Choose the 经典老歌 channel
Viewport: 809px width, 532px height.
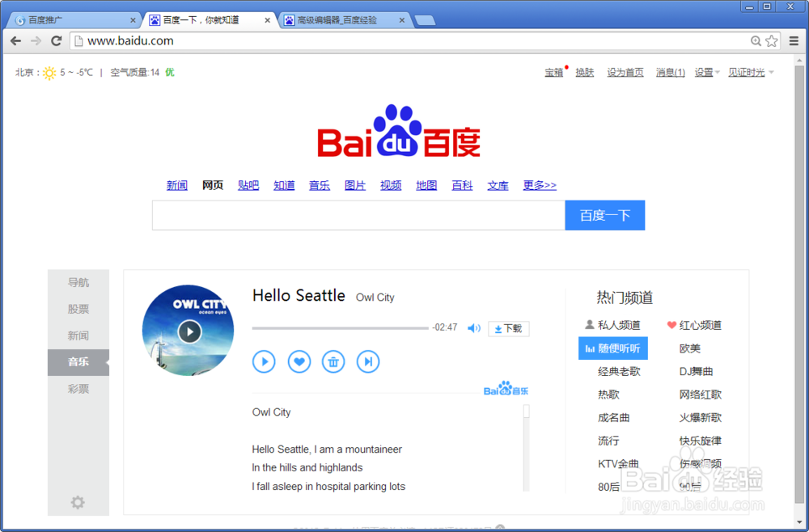(x=619, y=371)
